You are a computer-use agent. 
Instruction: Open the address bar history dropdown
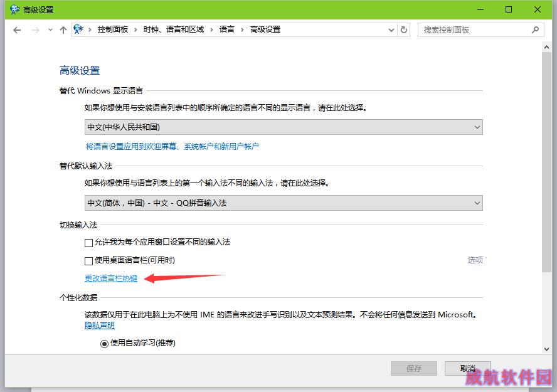391,30
